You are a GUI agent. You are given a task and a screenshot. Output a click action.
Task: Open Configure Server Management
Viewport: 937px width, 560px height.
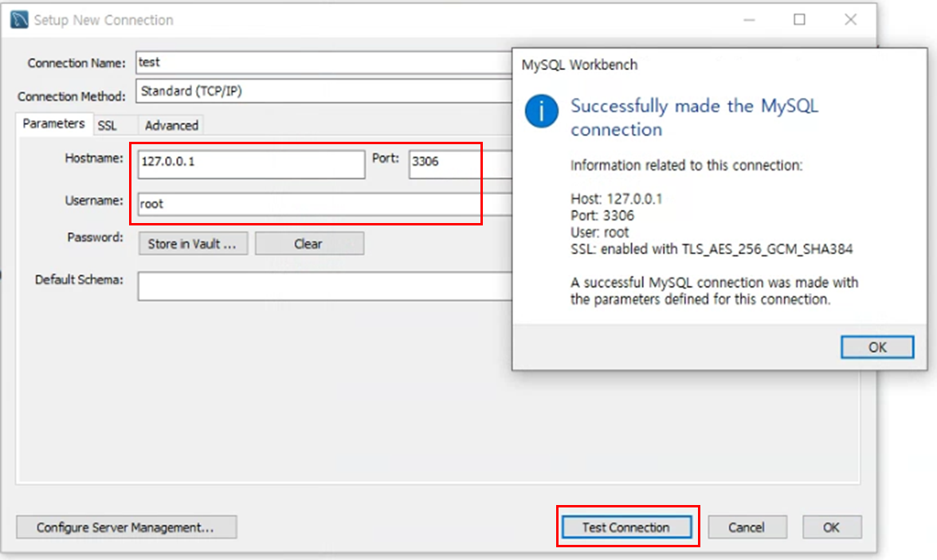tap(127, 527)
